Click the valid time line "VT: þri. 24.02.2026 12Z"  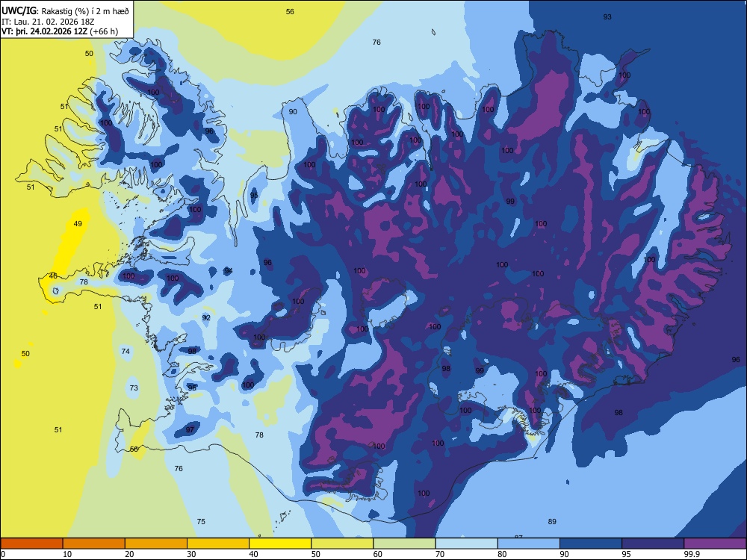click(x=46, y=31)
